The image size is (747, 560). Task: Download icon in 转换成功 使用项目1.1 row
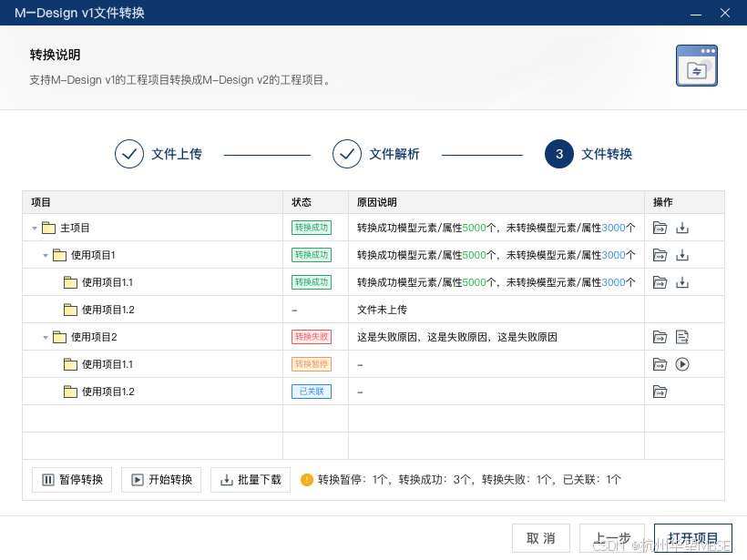tap(682, 282)
